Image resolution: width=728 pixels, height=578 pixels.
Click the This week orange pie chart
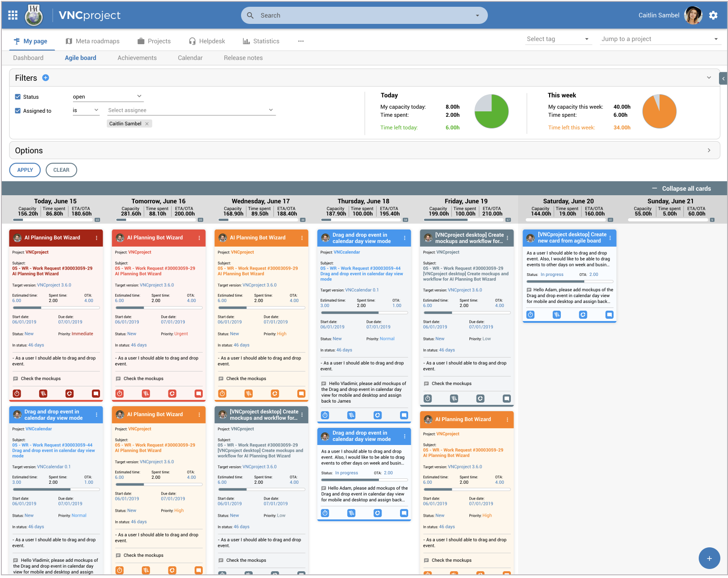click(659, 111)
